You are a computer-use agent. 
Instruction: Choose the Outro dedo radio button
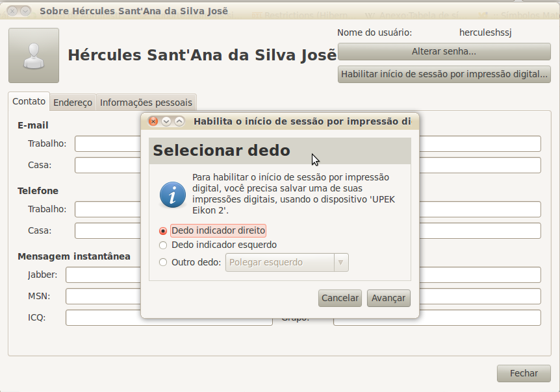click(163, 263)
